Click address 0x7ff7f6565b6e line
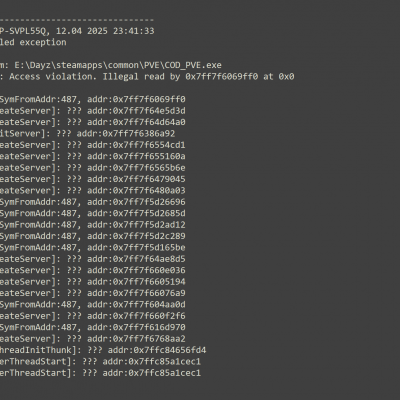This screenshot has width=400, height=400. 93,168
